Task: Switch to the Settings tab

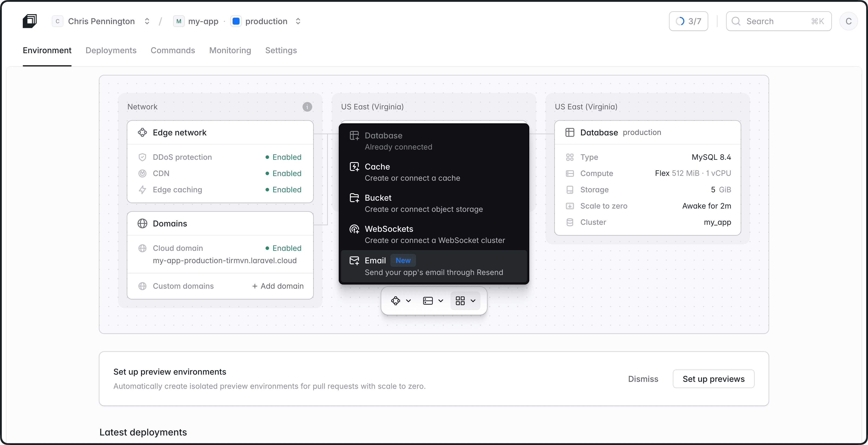Action: [281, 51]
